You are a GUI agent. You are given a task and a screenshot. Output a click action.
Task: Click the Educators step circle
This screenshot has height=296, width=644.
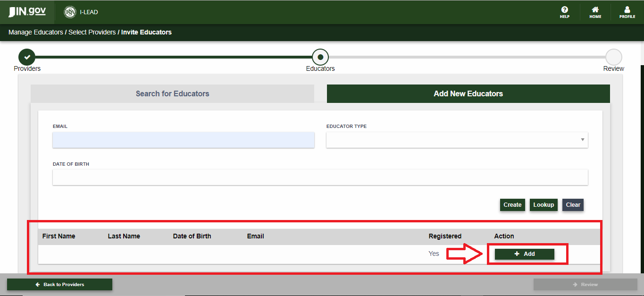320,57
